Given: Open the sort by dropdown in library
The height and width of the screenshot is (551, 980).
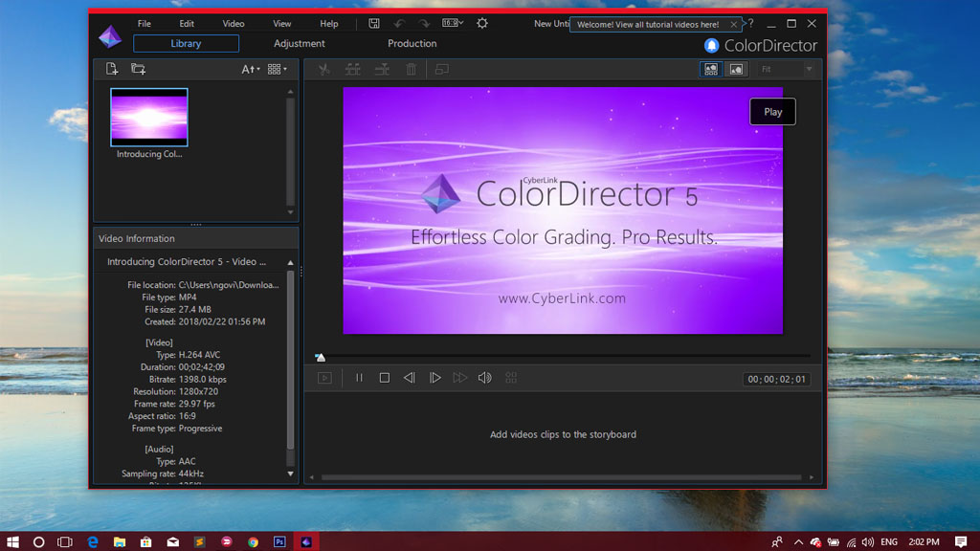Looking at the screenshot, I should pos(250,69).
